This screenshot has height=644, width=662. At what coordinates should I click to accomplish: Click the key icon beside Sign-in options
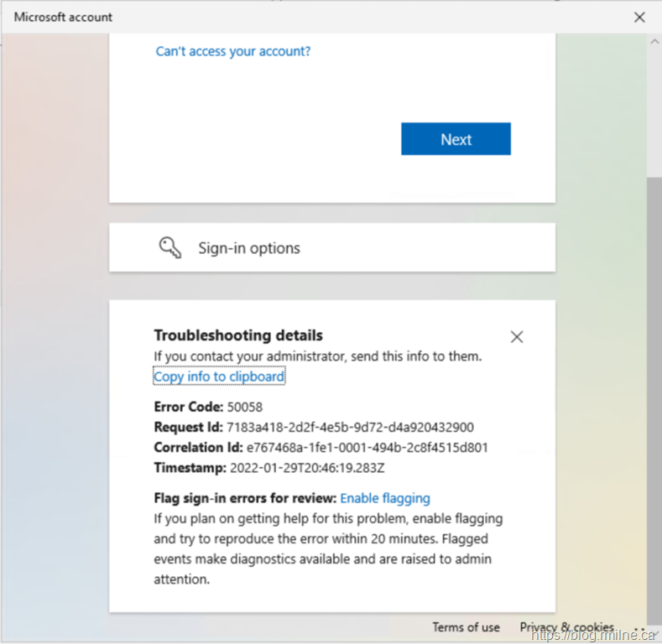[170, 247]
